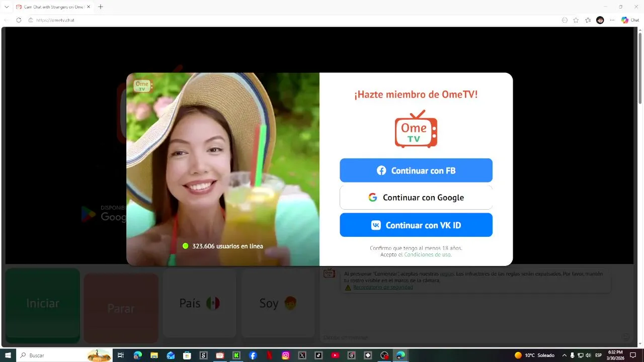
Task: Open the browser Settings and more menu
Action: 612,20
